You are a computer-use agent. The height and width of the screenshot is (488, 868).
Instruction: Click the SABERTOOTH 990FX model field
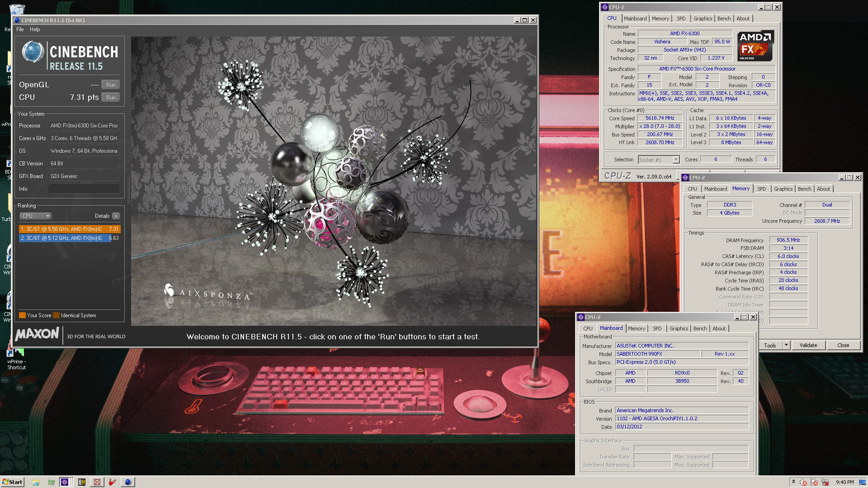click(x=658, y=354)
